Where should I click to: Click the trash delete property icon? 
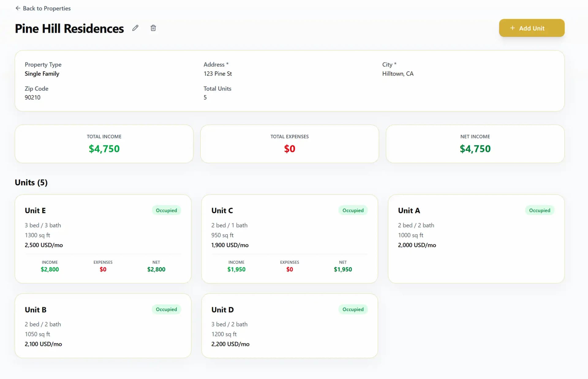coord(153,28)
